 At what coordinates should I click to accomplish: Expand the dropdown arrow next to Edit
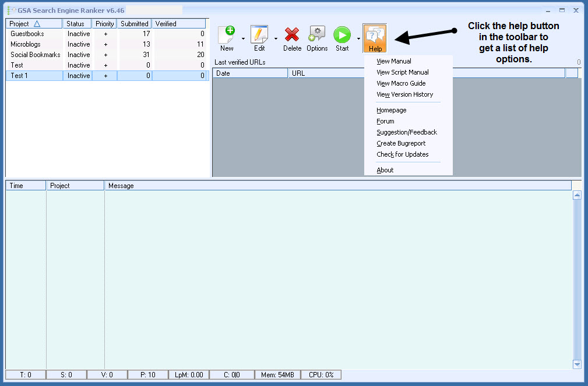[x=276, y=39]
